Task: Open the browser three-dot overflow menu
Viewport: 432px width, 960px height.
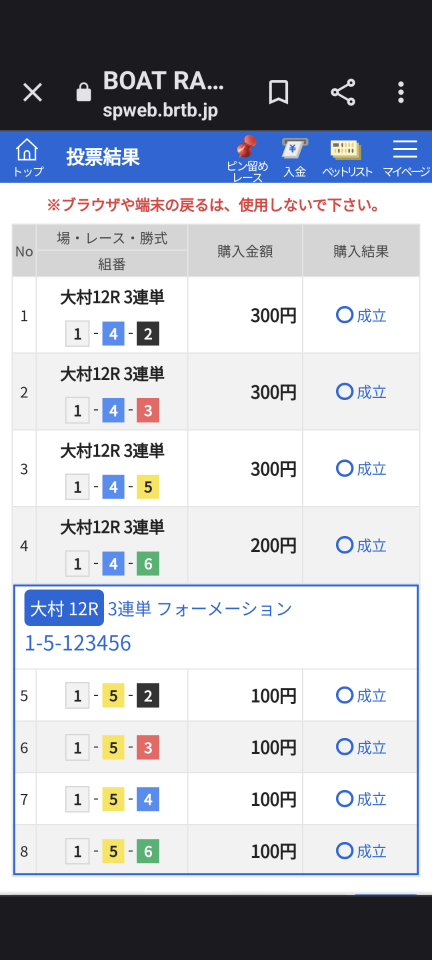Action: tap(401, 92)
